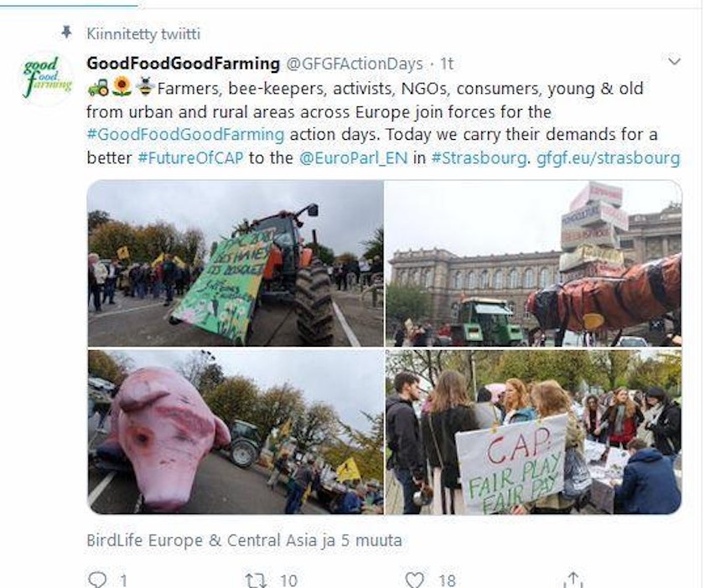The height and width of the screenshot is (588, 705).
Task: Open the GoodFoodGoodFarming account name
Action: coord(183,64)
